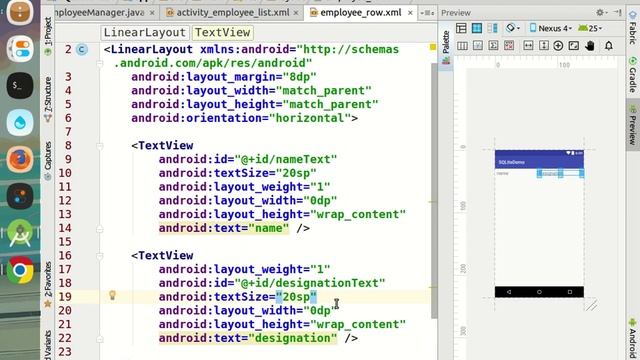This screenshot has height=360, width=640.
Task: Close the activity_employee_list.xml tab
Action: (296, 13)
